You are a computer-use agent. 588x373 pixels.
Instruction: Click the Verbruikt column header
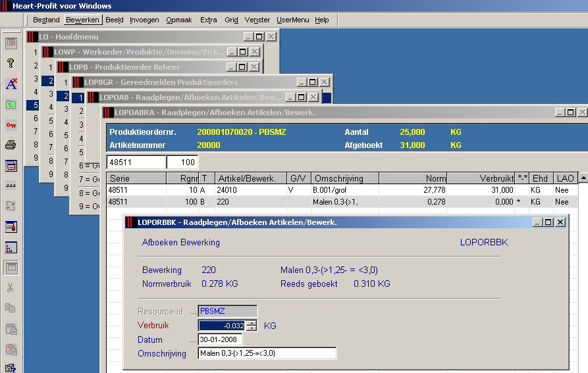481,178
